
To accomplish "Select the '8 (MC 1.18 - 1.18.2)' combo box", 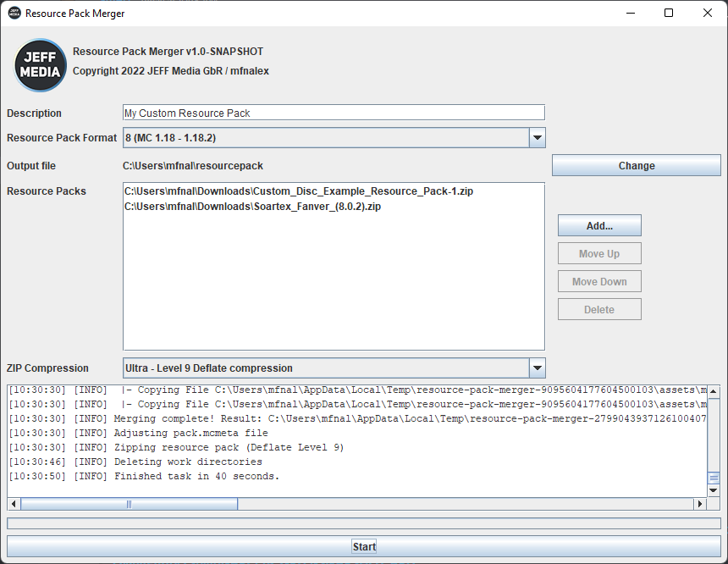I will pyautogui.click(x=334, y=137).
